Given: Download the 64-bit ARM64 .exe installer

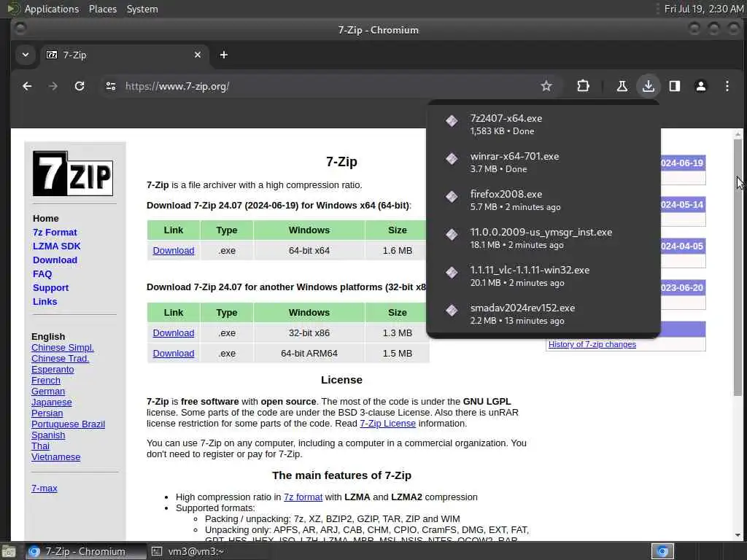Looking at the screenshot, I should point(174,354).
